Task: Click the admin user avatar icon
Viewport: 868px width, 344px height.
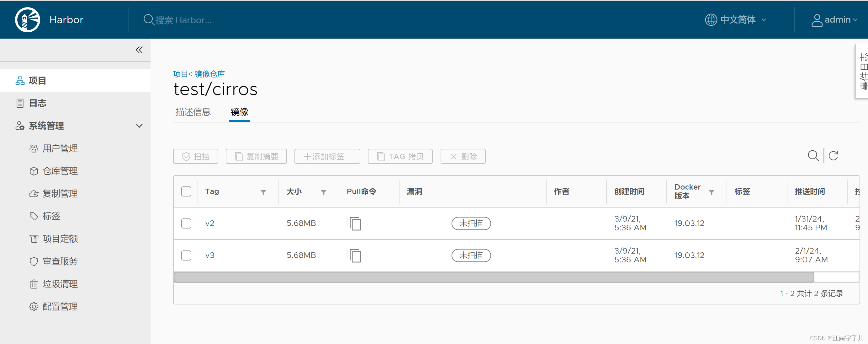Action: click(x=817, y=20)
